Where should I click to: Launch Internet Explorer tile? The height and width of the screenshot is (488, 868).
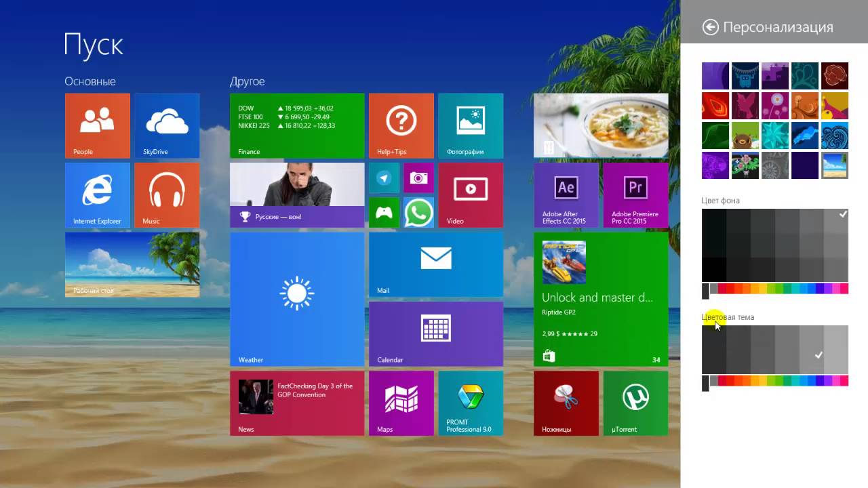click(98, 195)
